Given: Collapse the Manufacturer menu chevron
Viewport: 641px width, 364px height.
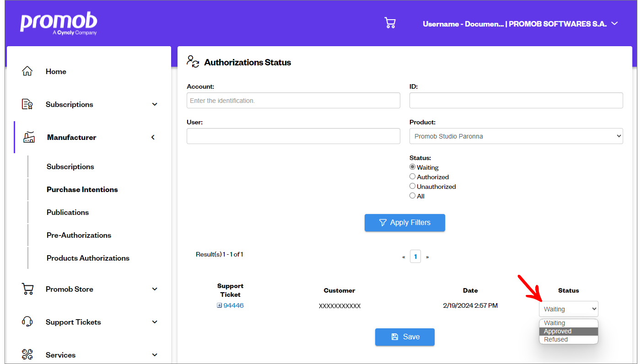Looking at the screenshot, I should [x=153, y=137].
